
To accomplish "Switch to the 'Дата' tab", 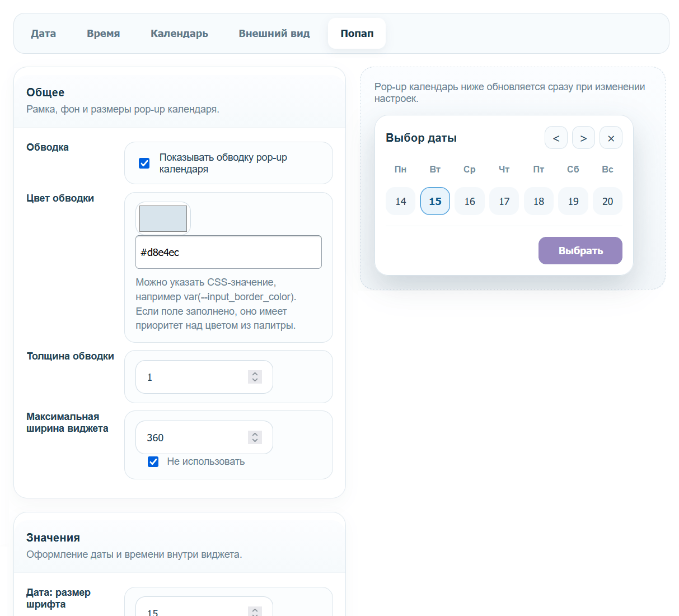I will [x=43, y=34].
